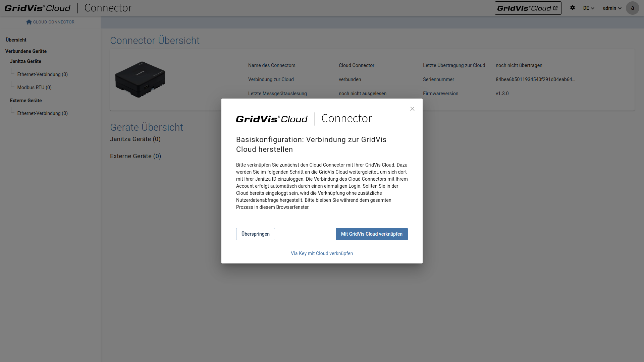Click the 'verbunden' connection status value
644x362 pixels.
pyautogui.click(x=350, y=79)
